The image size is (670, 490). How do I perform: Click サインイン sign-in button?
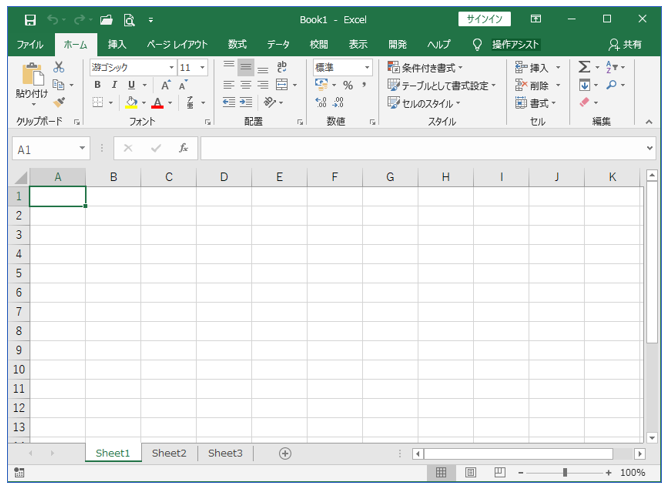point(485,19)
